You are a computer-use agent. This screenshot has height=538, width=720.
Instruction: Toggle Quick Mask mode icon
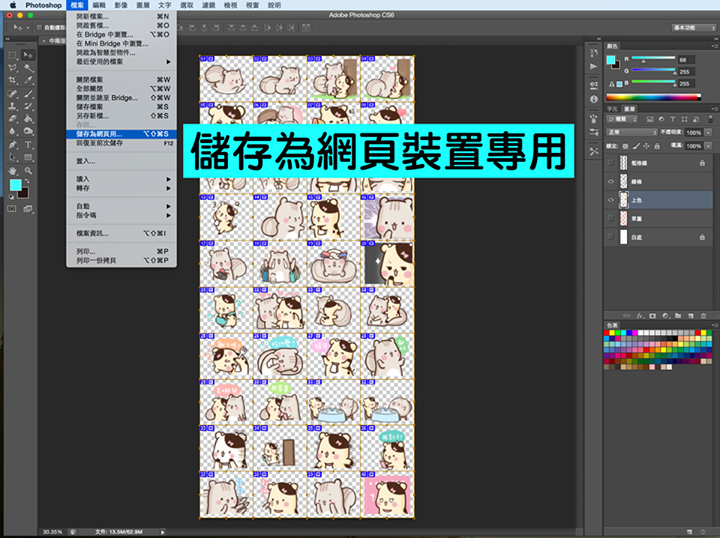point(12,209)
